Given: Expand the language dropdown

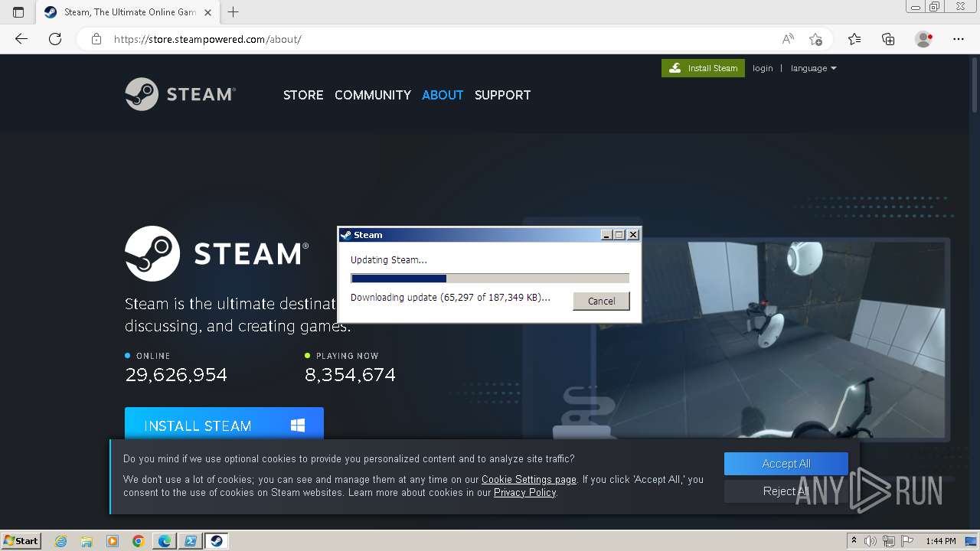Looking at the screenshot, I should (813, 68).
